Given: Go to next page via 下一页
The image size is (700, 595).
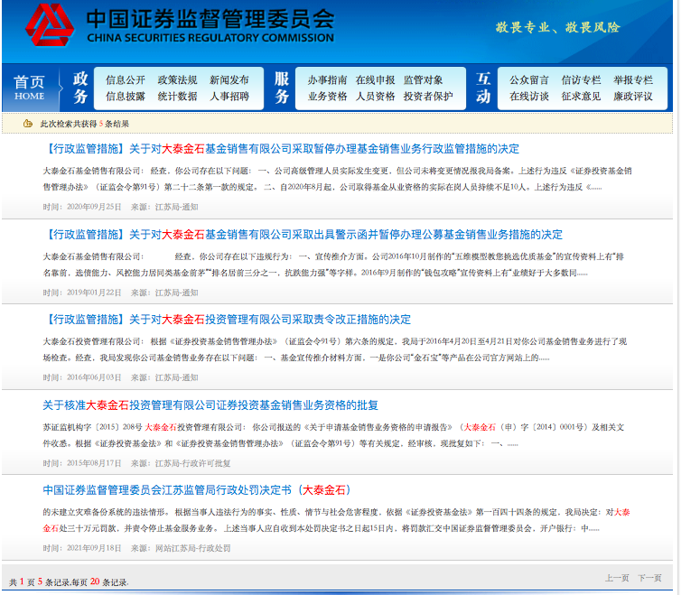Looking at the screenshot, I should coord(649,578).
